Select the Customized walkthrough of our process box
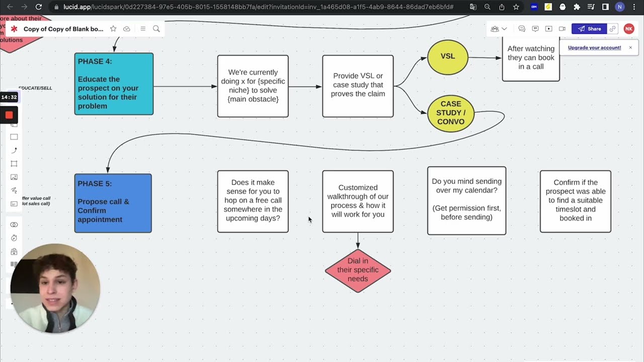Viewport: 644px width, 362px height. coord(358,202)
